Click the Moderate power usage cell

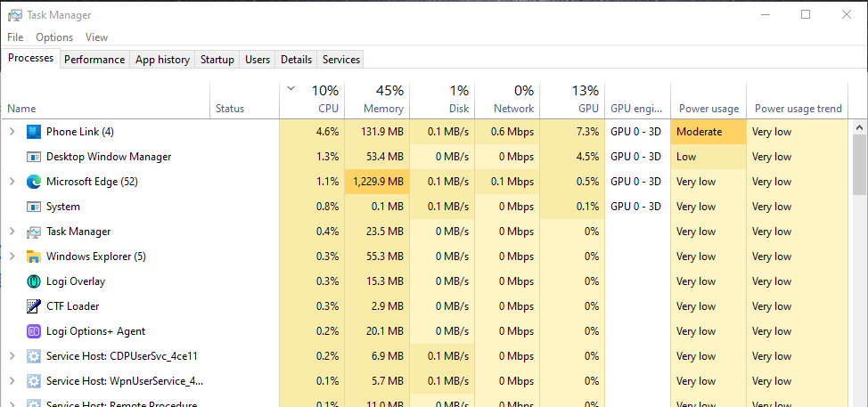click(x=708, y=132)
